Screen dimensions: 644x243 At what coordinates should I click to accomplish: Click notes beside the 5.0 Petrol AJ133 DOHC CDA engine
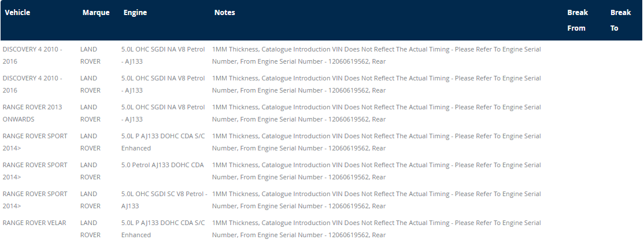point(376,171)
